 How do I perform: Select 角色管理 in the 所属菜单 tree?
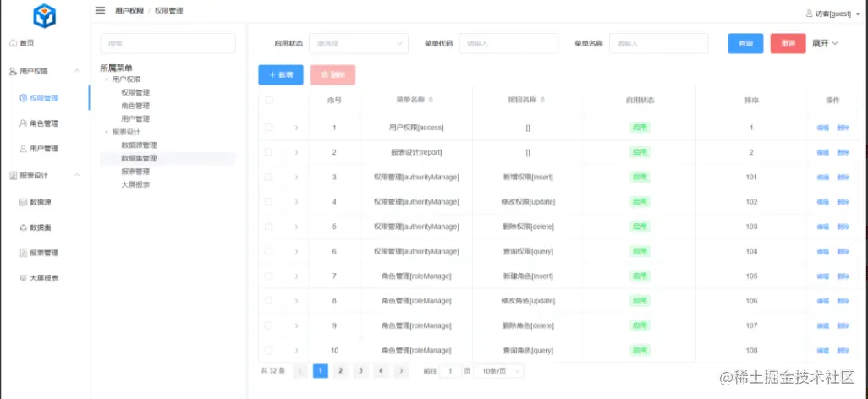pos(135,106)
